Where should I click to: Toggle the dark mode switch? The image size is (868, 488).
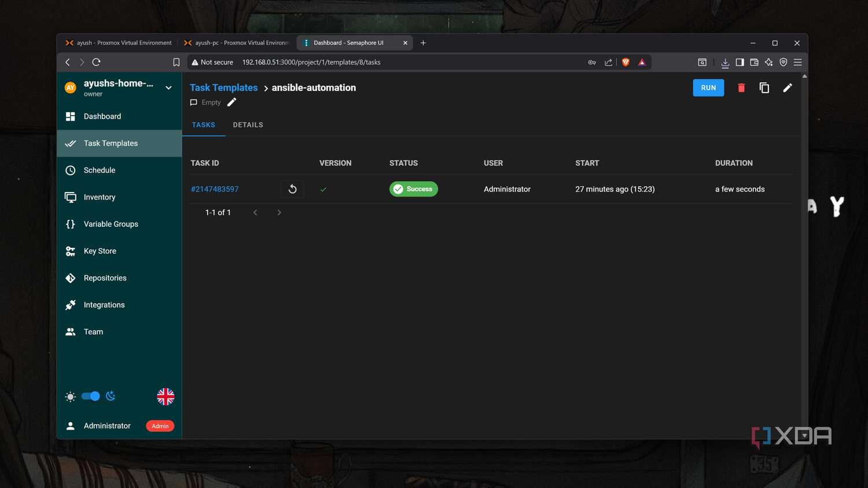pyautogui.click(x=91, y=396)
